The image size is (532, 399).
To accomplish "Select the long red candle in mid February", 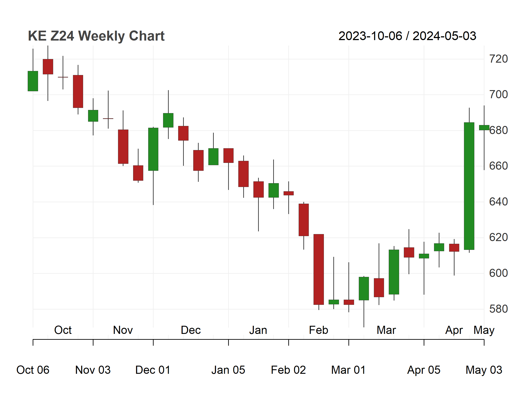I will 319,269.
